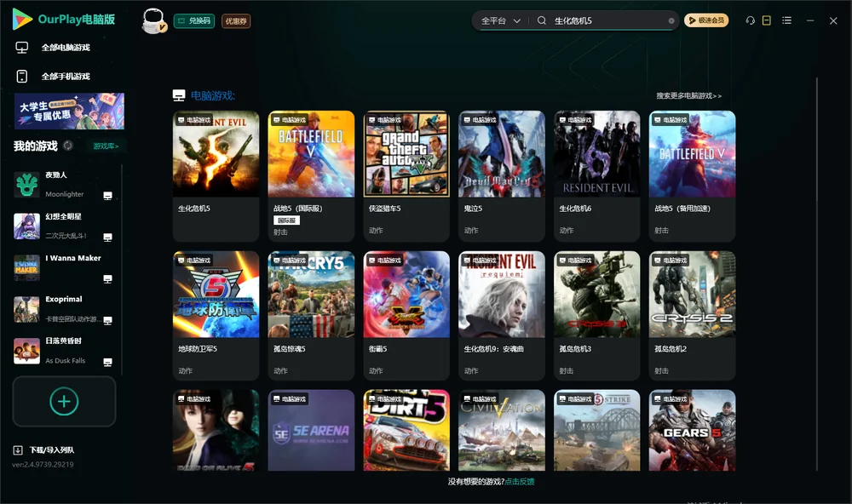Select the 生化危机5 game card

tap(216, 176)
